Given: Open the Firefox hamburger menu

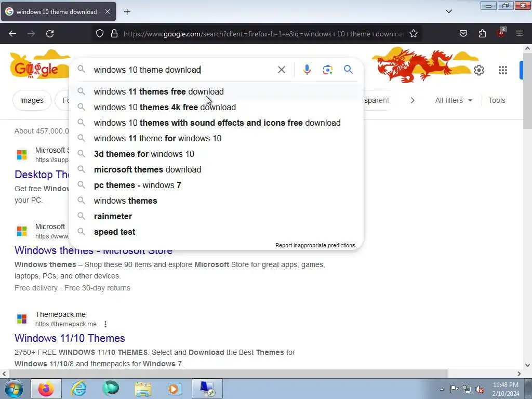Looking at the screenshot, I should coord(520,34).
